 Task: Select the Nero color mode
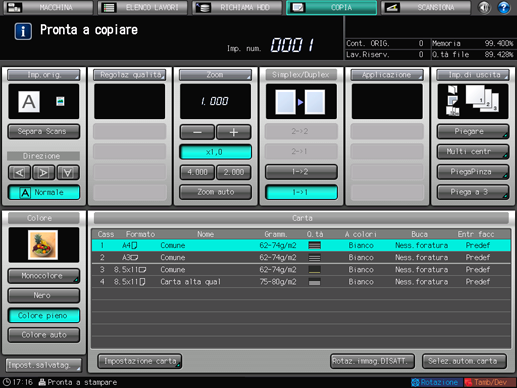(44, 295)
